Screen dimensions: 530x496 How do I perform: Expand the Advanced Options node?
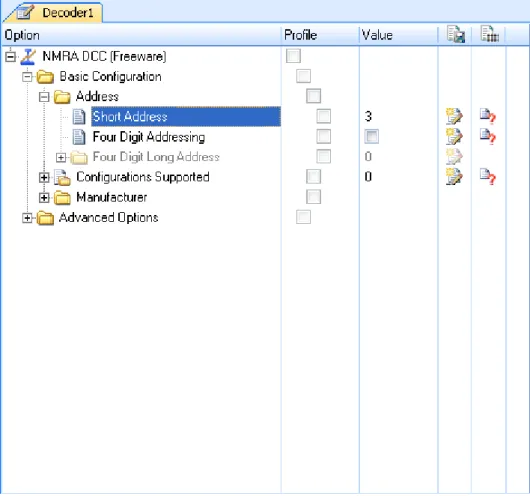point(27,218)
